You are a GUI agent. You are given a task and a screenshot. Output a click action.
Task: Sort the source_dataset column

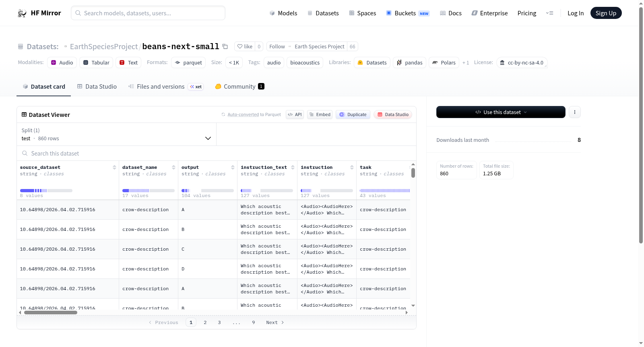click(114, 167)
